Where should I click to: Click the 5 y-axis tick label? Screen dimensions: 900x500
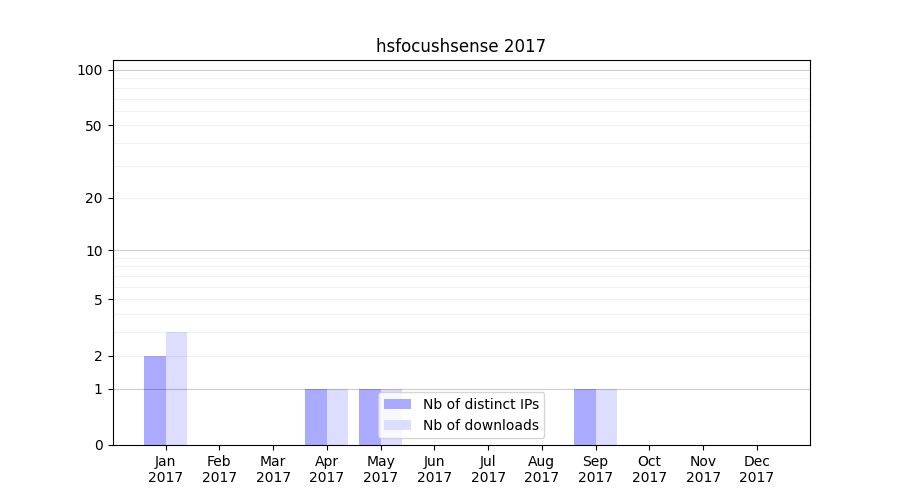pos(98,299)
